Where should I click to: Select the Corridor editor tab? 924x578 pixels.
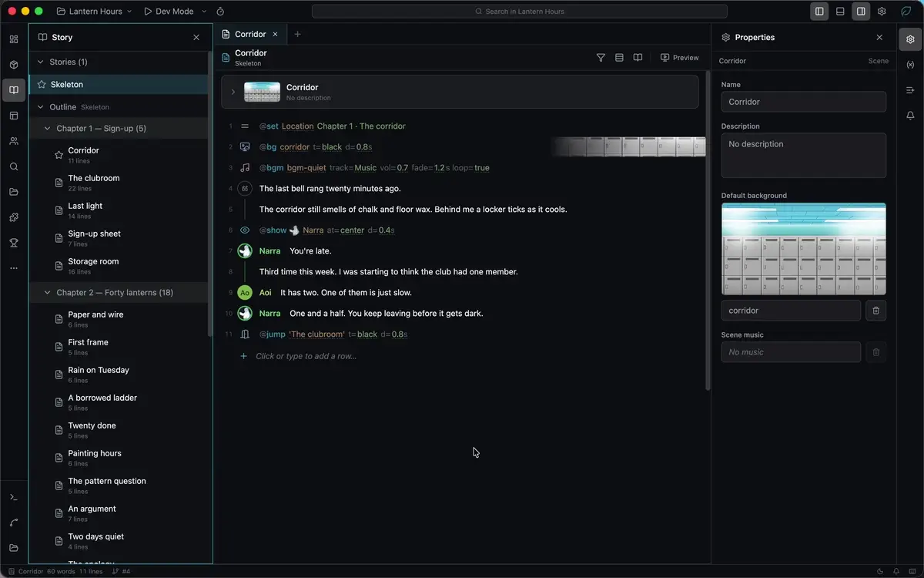(250, 34)
